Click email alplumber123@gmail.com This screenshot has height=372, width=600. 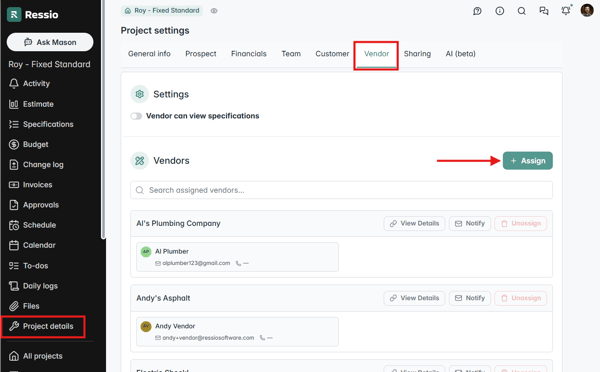coord(196,263)
